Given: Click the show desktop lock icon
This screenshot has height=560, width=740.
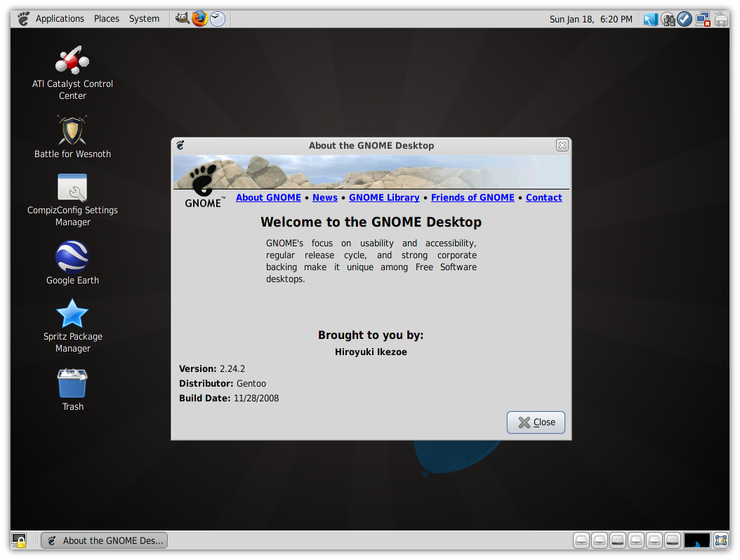Looking at the screenshot, I should [x=20, y=540].
